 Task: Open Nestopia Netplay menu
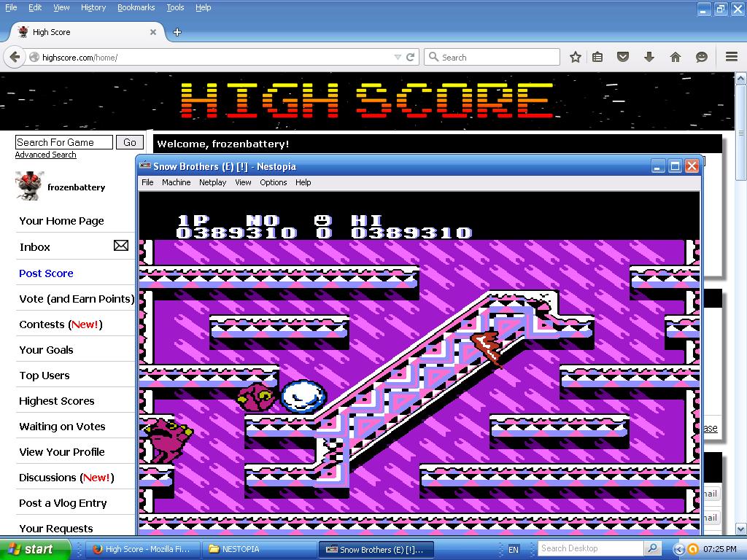pyautogui.click(x=212, y=182)
